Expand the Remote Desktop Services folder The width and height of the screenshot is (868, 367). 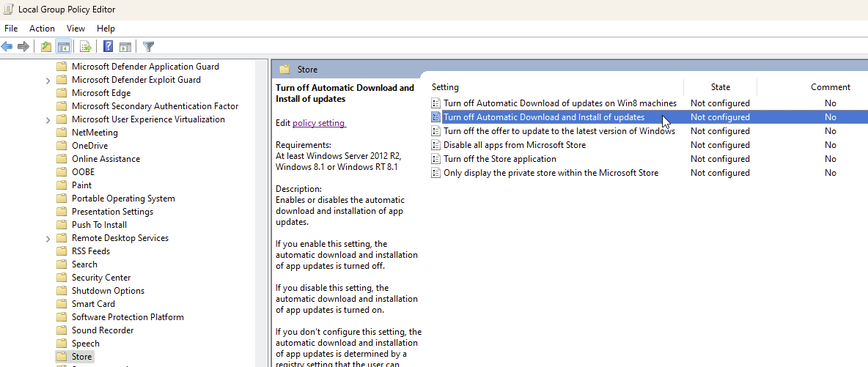pyautogui.click(x=48, y=238)
